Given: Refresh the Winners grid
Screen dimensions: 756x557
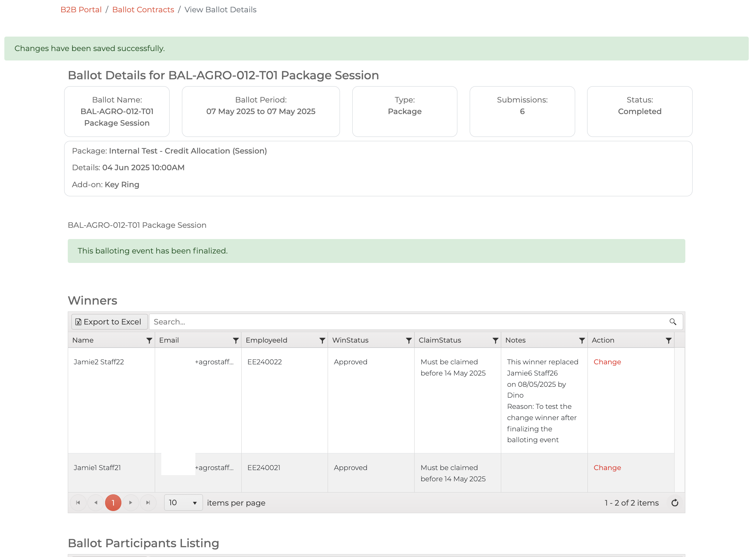Looking at the screenshot, I should 674,503.
